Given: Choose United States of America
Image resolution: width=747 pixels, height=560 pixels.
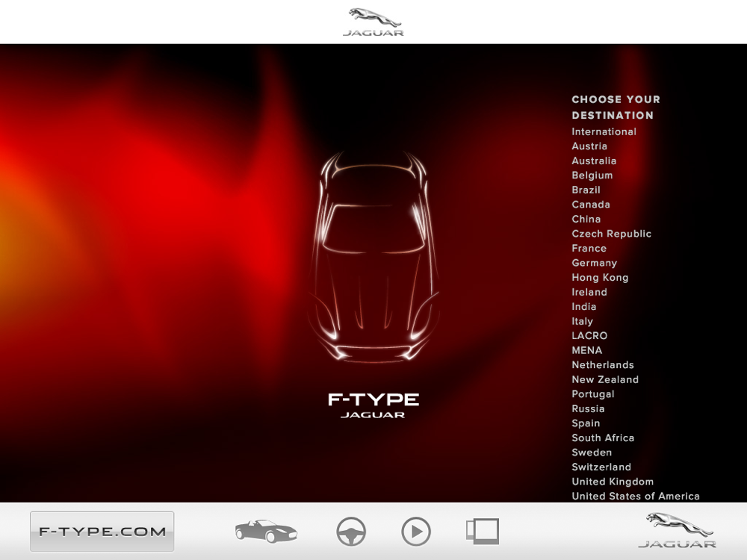Looking at the screenshot, I should 636,497.
